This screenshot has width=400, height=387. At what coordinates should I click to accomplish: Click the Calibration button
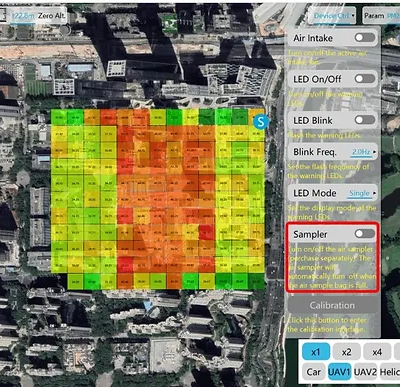332,305
